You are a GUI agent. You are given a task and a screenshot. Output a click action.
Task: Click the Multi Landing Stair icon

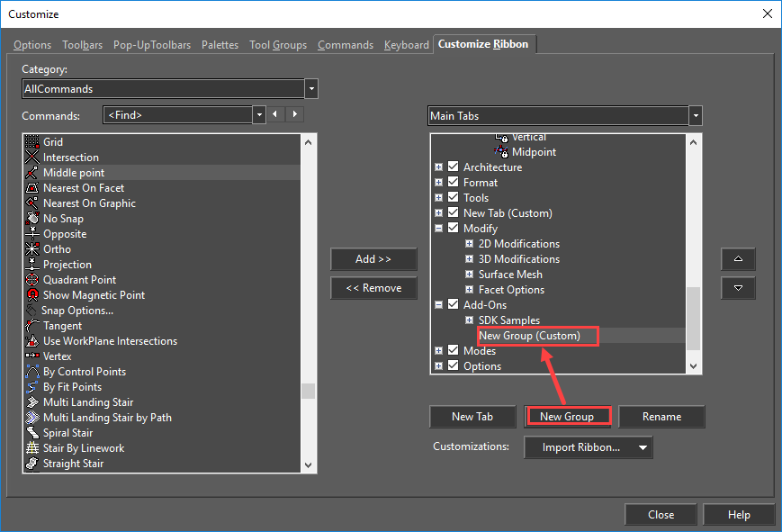pyautogui.click(x=32, y=402)
